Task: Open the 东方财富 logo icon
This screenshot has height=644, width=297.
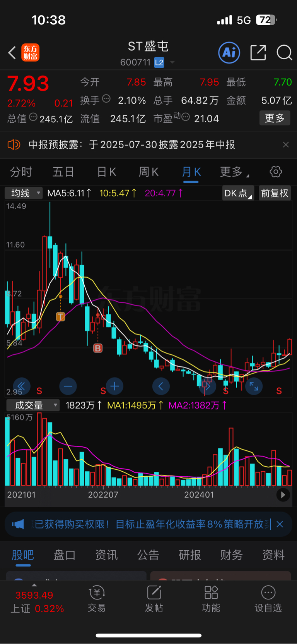Action: pos(30,53)
